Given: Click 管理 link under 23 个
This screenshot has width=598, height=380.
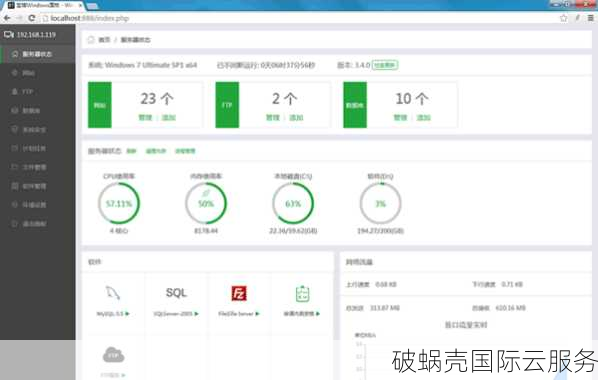Looking at the screenshot, I should pos(145,118).
